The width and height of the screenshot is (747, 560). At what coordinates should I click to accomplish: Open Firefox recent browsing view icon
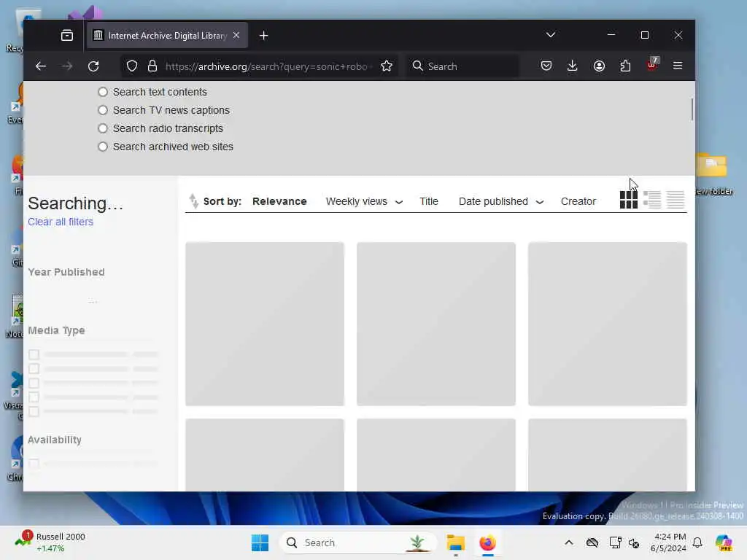click(67, 35)
